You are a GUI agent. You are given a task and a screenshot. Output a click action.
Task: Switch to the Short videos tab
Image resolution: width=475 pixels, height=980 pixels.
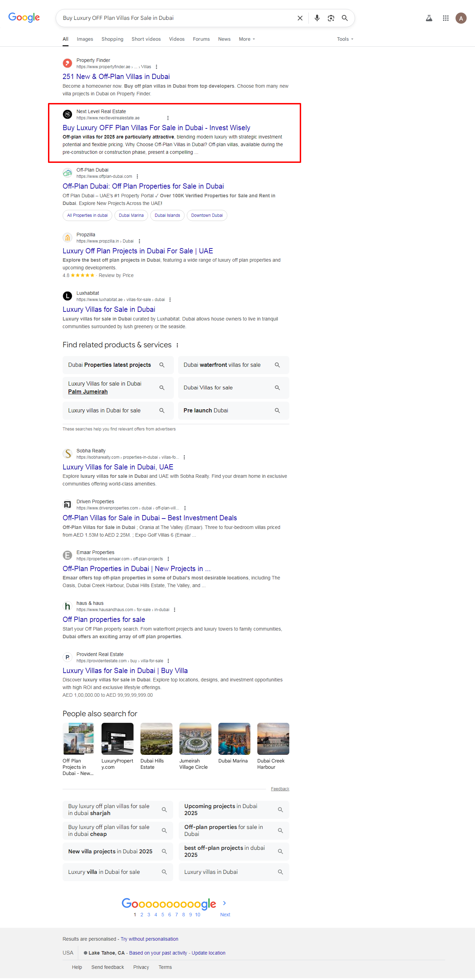click(x=146, y=39)
